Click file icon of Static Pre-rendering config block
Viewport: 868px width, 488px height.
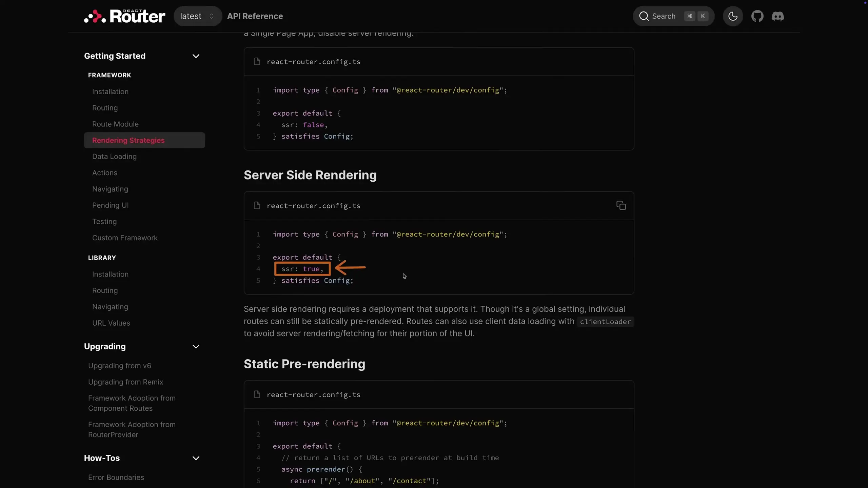[x=257, y=394]
